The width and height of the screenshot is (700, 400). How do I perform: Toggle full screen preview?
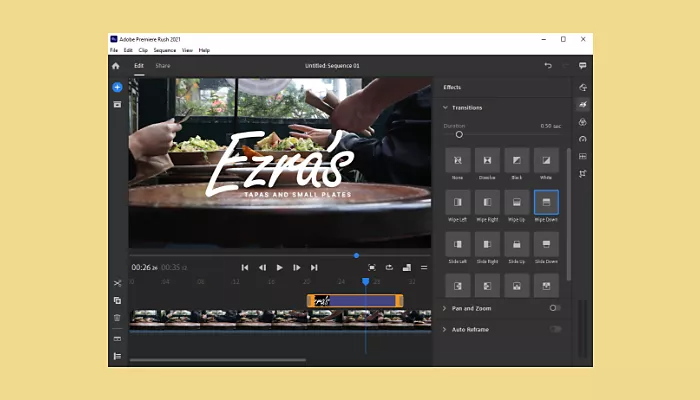(372, 267)
